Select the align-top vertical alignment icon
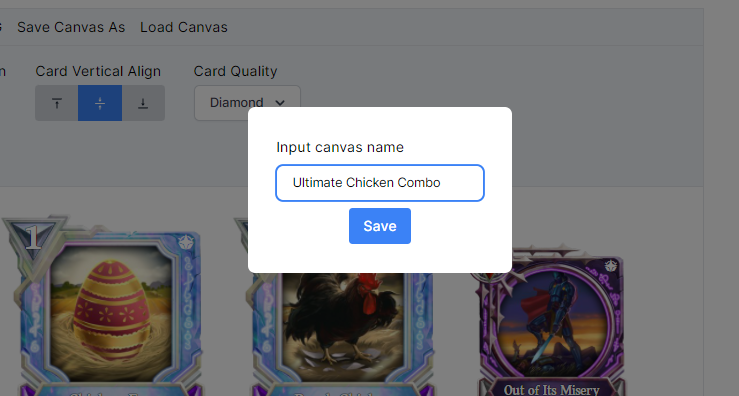This screenshot has height=396, width=739. point(57,103)
